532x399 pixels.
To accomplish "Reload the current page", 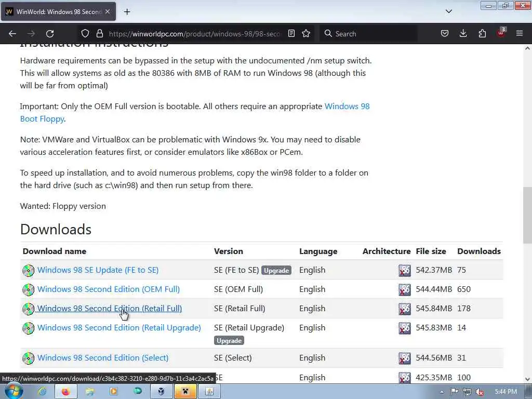I will tap(50, 34).
